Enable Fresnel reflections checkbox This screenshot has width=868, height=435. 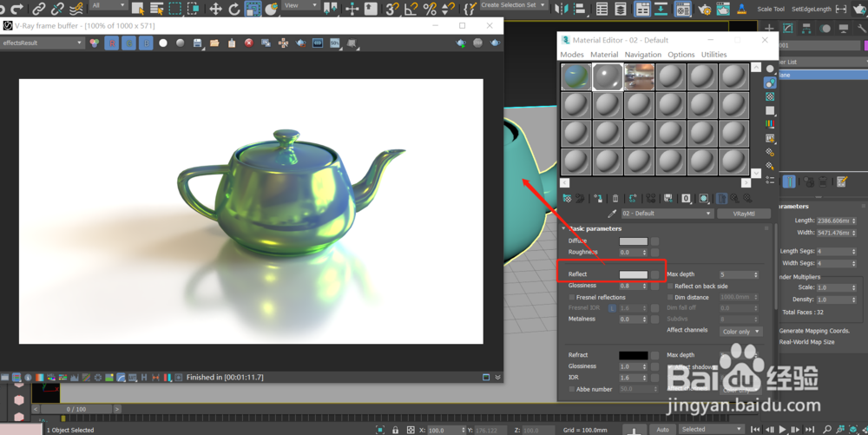pyautogui.click(x=572, y=297)
